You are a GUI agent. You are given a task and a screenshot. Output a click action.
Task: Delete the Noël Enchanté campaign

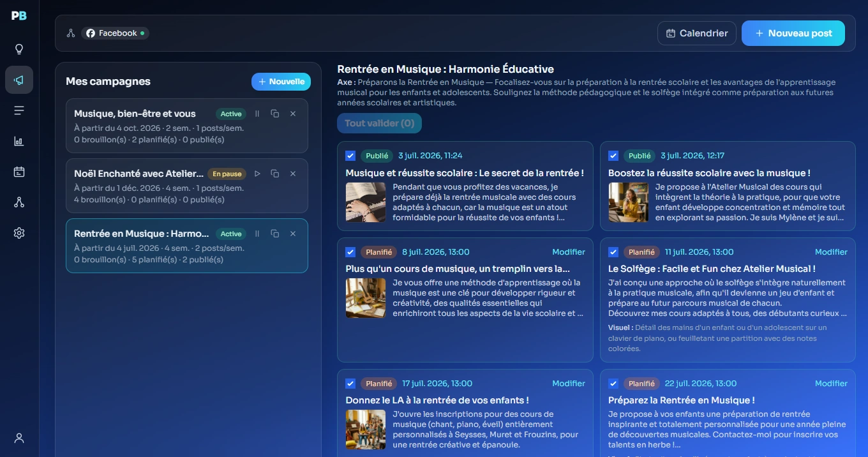[x=293, y=174]
